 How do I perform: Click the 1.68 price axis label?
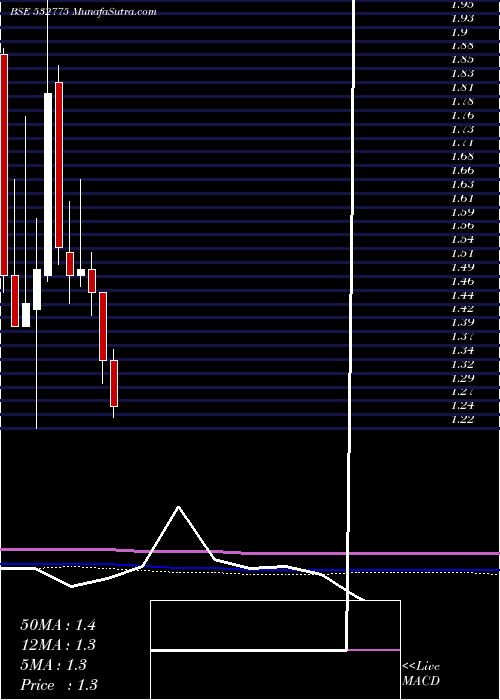pyautogui.click(x=462, y=157)
